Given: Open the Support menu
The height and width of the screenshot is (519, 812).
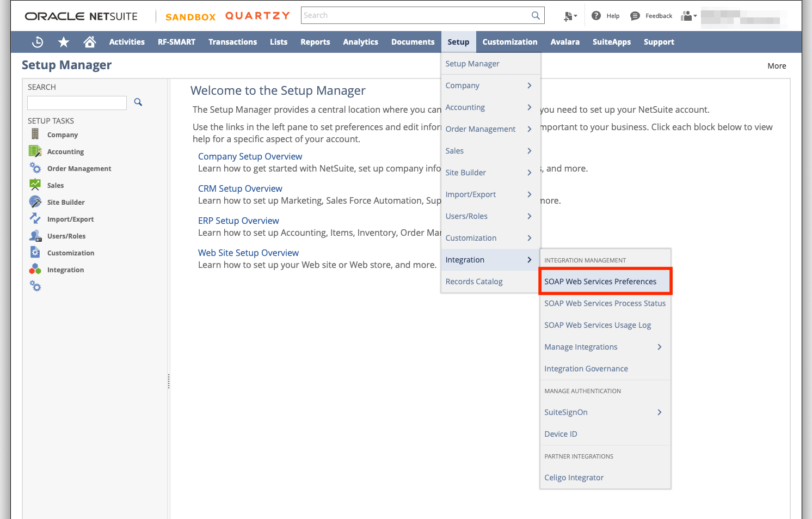Looking at the screenshot, I should click(x=659, y=42).
